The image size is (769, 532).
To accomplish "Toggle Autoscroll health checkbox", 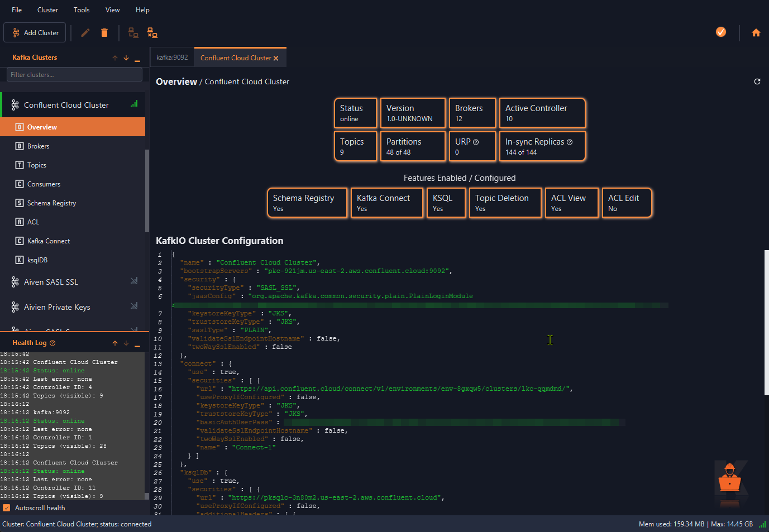I will point(7,508).
